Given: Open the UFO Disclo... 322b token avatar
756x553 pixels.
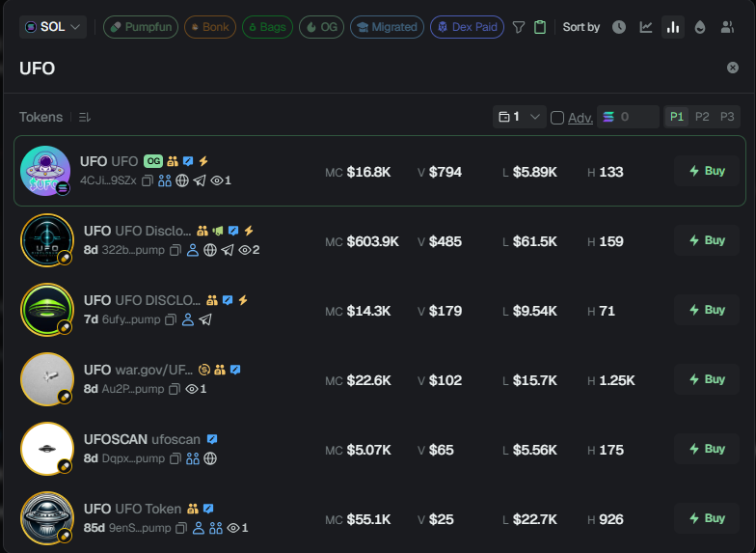Looking at the screenshot, I should point(46,240).
